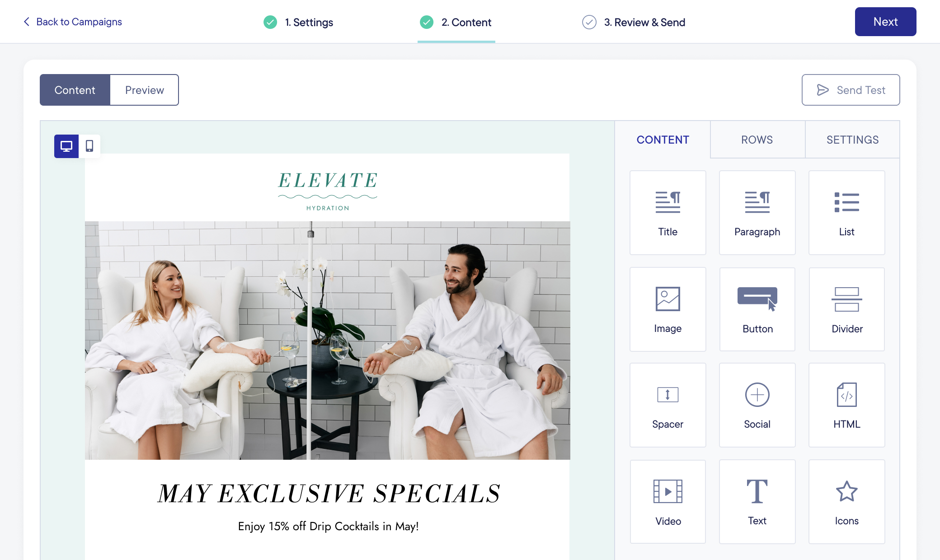The height and width of the screenshot is (560, 940).
Task: Open the ROWS tab
Action: tap(757, 140)
